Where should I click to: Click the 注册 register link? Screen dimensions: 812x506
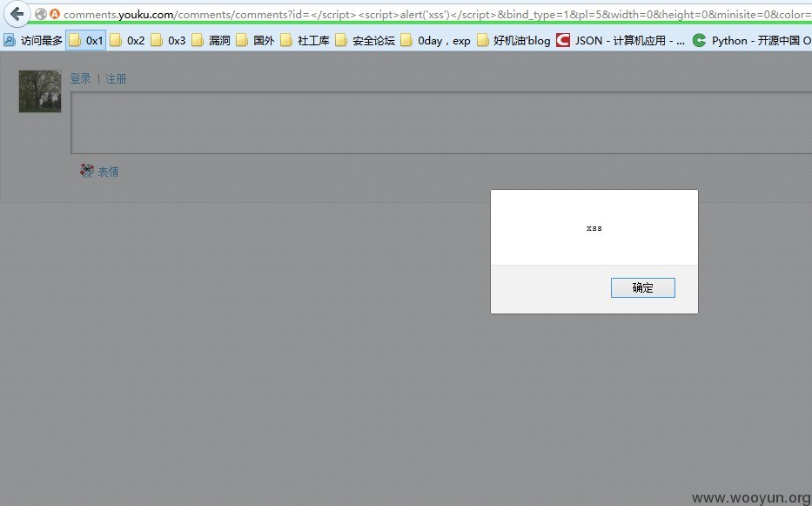point(116,78)
